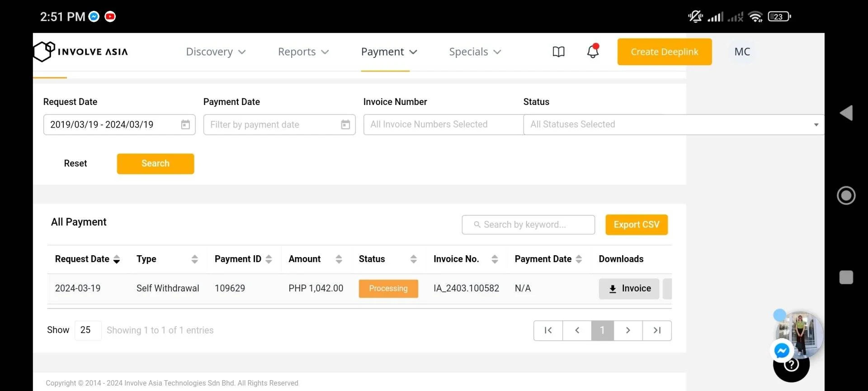Change the Show 25 entries selector
Image resolution: width=868 pixels, height=391 pixels.
click(88, 330)
